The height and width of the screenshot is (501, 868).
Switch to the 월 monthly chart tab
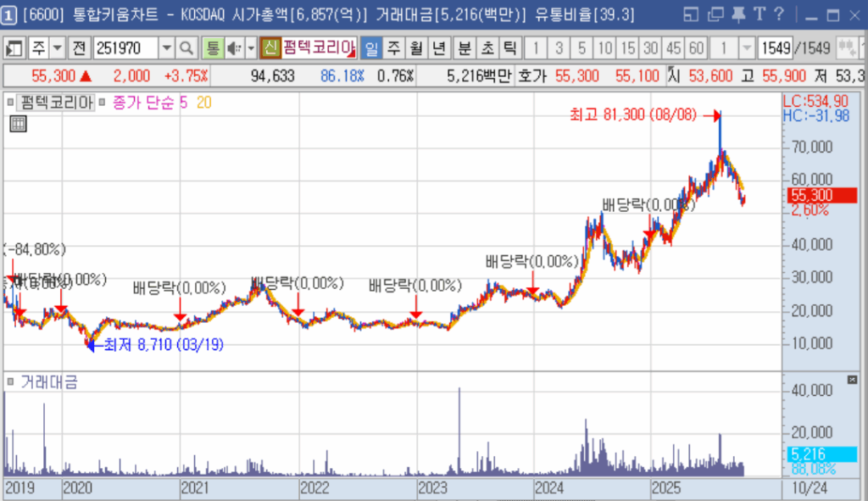pyautogui.click(x=417, y=47)
